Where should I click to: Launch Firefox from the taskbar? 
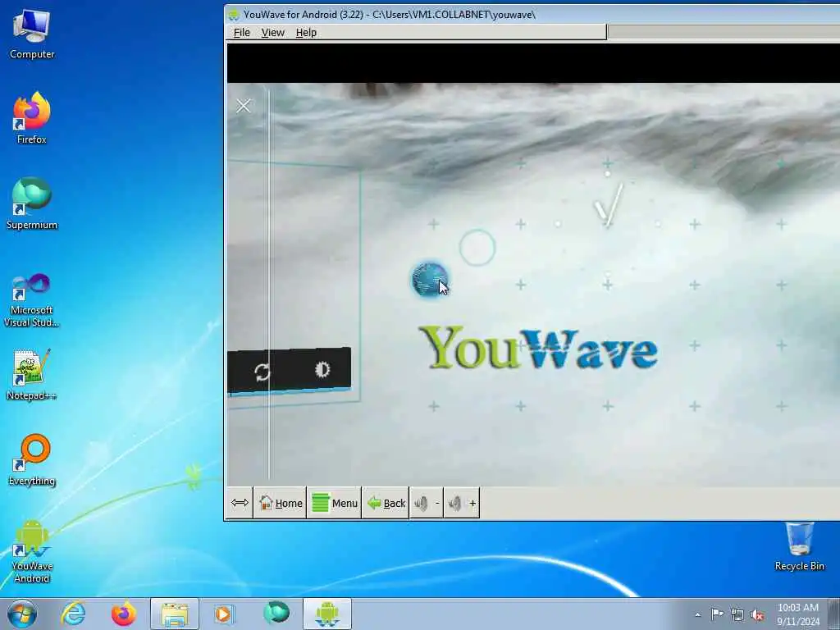(124, 614)
